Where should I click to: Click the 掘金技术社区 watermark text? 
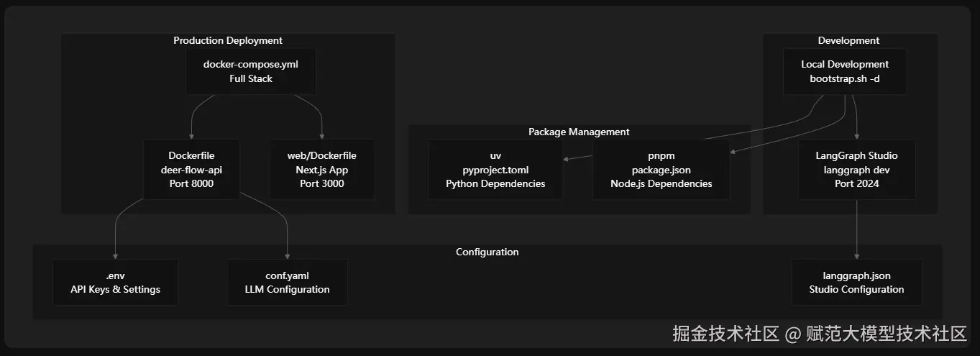726,334
